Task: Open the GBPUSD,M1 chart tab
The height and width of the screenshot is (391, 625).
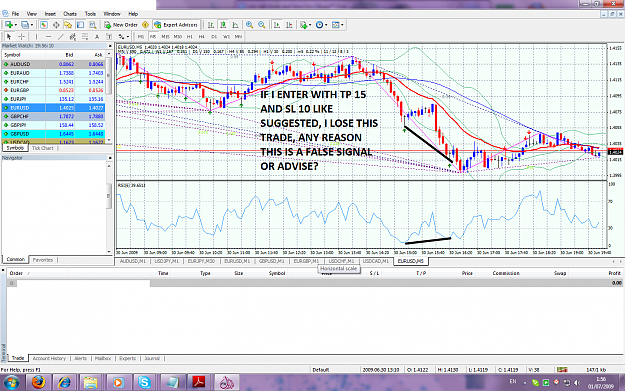Action: (x=271, y=261)
